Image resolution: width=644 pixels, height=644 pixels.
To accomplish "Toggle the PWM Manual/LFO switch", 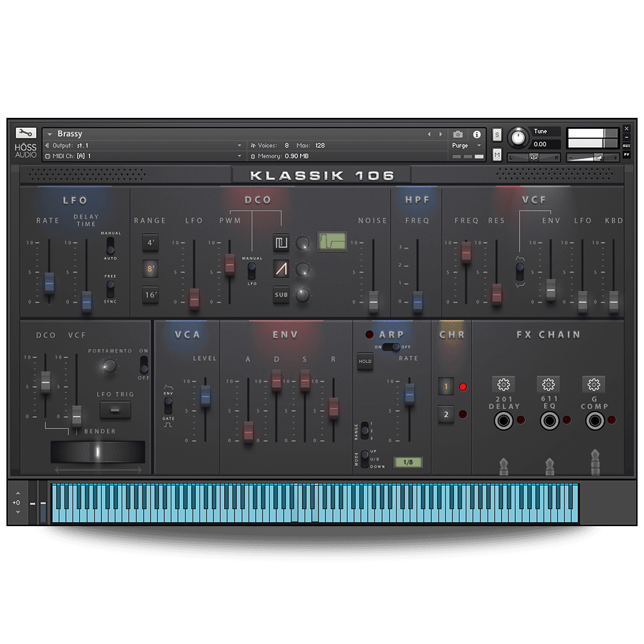I will (251, 271).
